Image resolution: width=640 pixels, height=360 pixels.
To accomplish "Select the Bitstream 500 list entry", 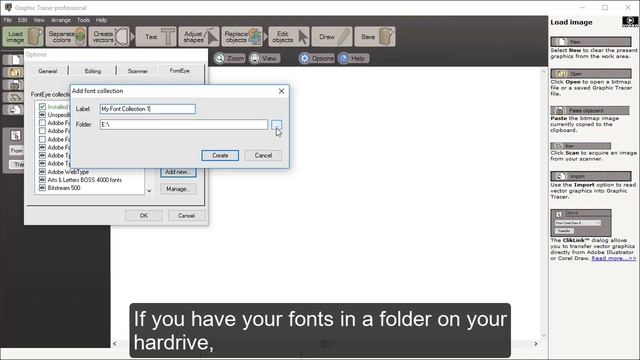I will [64, 188].
